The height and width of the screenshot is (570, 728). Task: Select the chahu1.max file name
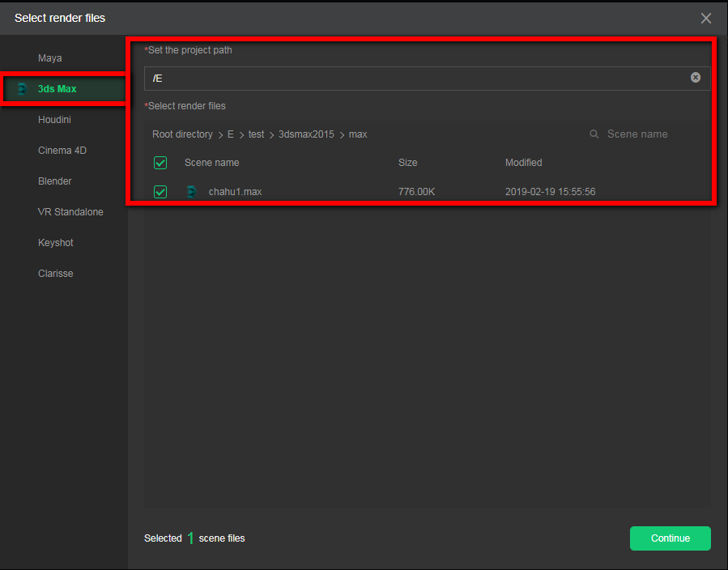(x=235, y=192)
